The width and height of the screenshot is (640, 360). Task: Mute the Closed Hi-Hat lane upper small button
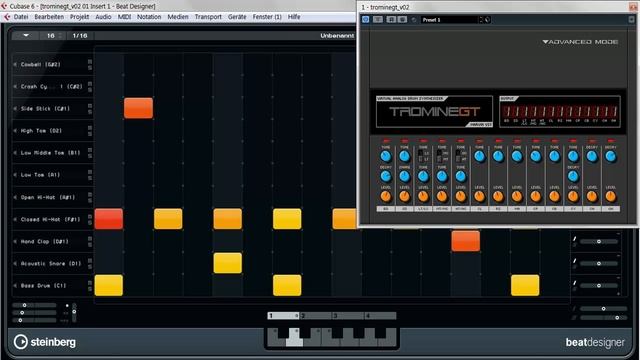pyautogui.click(x=90, y=217)
